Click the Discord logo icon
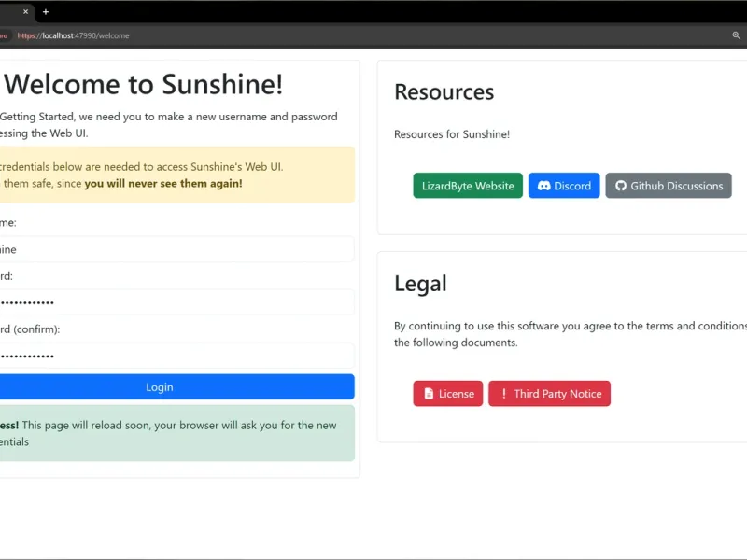Image resolution: width=747 pixels, height=560 pixels. [x=543, y=186]
